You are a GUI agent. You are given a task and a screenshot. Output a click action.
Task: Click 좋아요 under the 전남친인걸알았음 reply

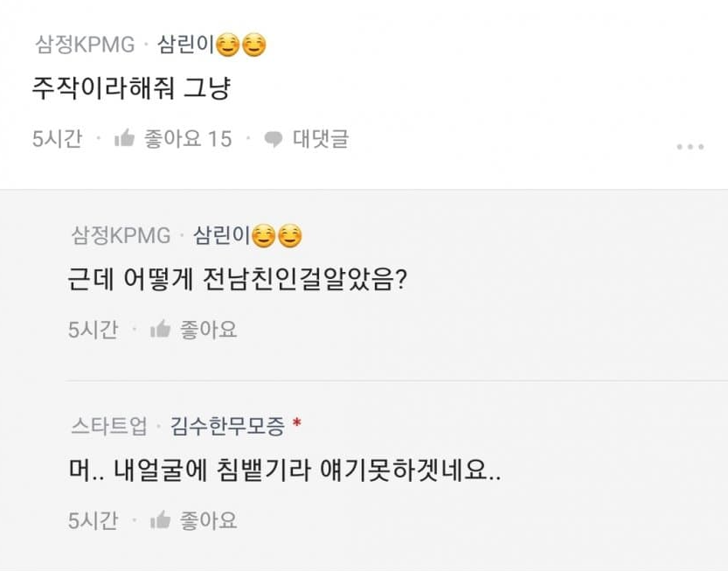click(208, 330)
